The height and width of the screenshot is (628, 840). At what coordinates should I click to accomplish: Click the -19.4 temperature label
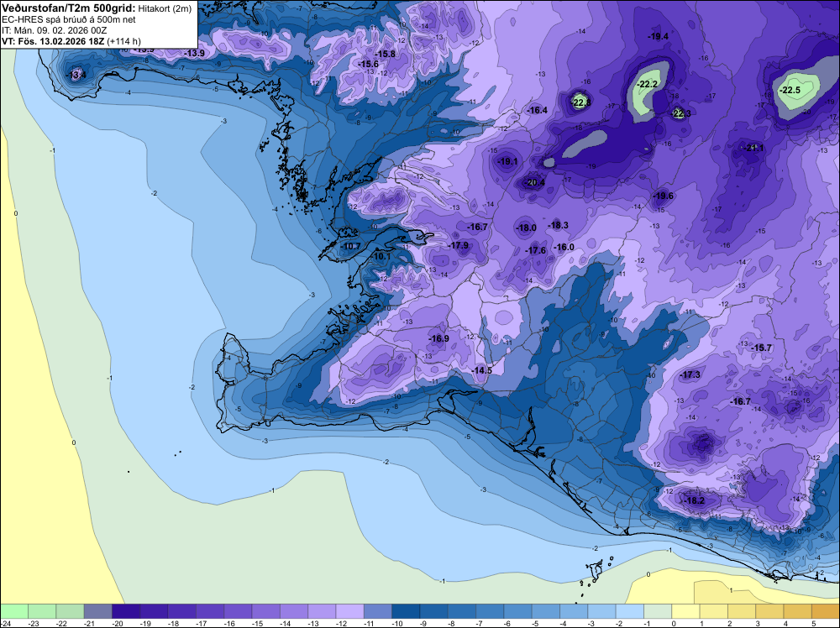658,36
